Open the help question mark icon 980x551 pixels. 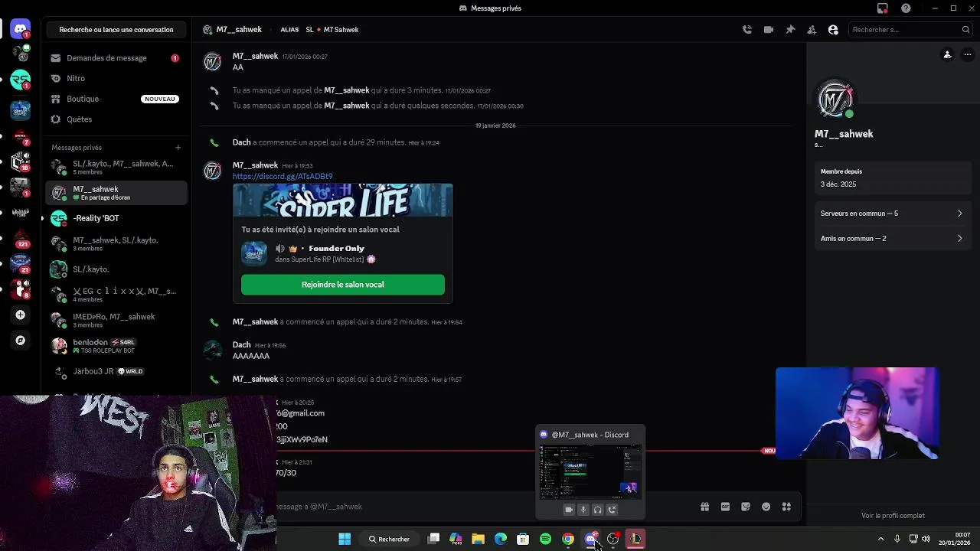[x=906, y=8]
